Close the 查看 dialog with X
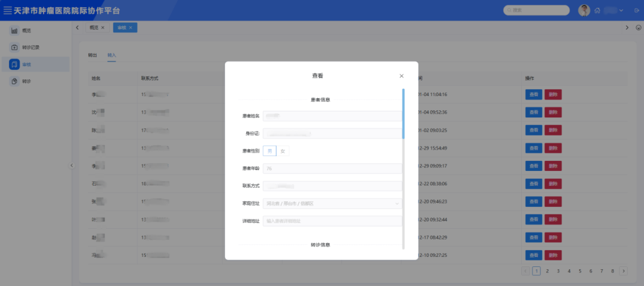The image size is (644, 286). pos(401,76)
